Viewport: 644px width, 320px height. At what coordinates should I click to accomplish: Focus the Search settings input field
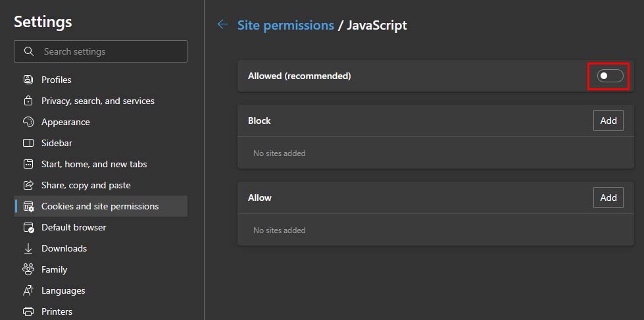click(101, 51)
